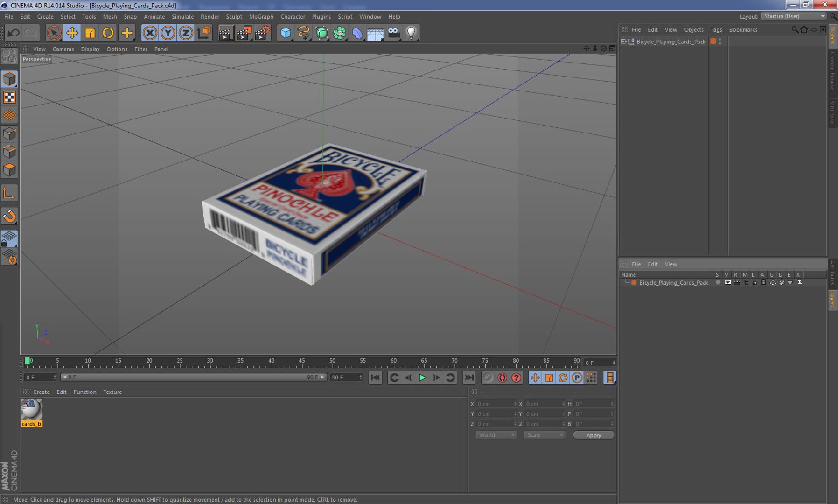
Task: Add a camera object
Action: [x=393, y=33]
